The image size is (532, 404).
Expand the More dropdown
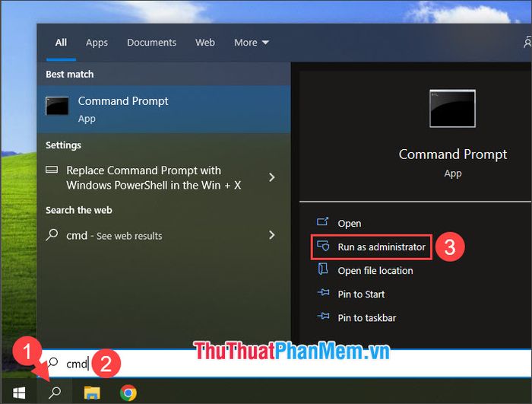(x=252, y=43)
